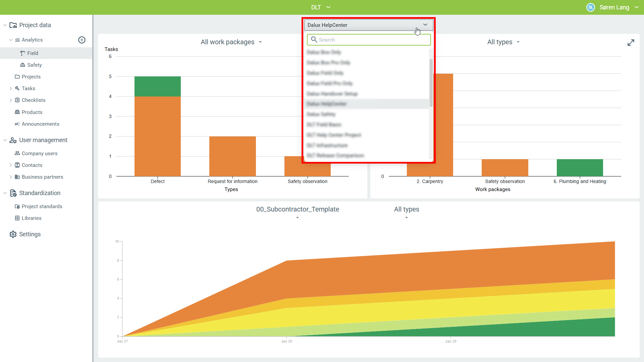The width and height of the screenshot is (644, 362).
Task: Click the project list scrollbar
Action: [x=431, y=83]
